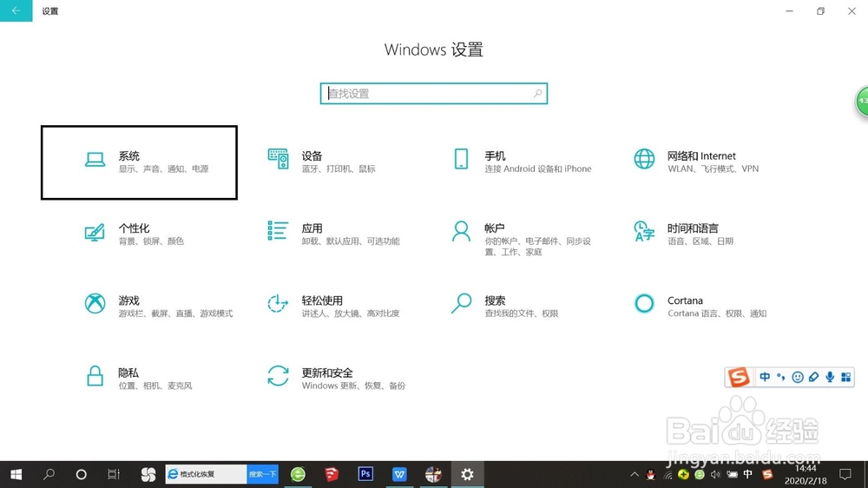Open the 应用 settings category
Screen dimensions: 868x488
pos(332,234)
